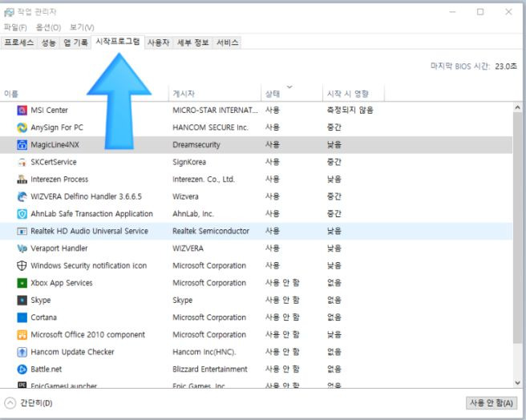
Task: Select the Cortana name text
Action: coord(43,317)
